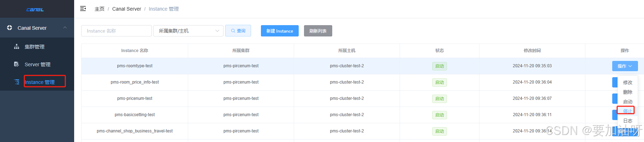The image size is (644, 142).
Task: Click the Server 管理 sidebar icon
Action: tap(17, 64)
